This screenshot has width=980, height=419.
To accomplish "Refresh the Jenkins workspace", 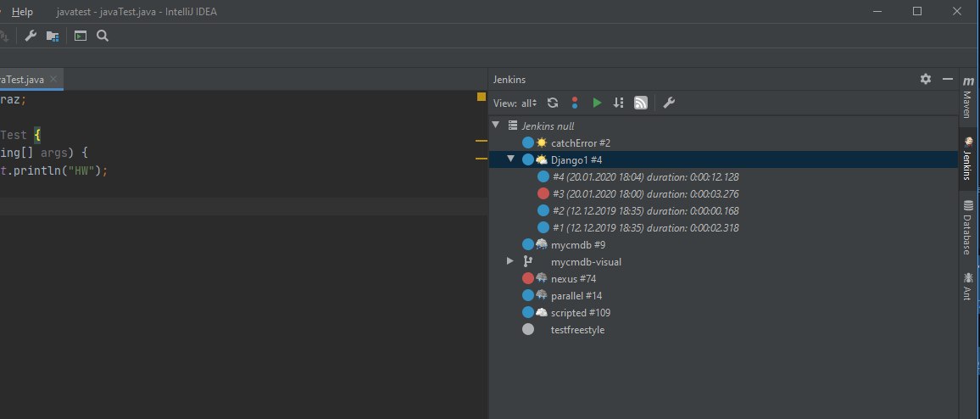I will click(553, 103).
